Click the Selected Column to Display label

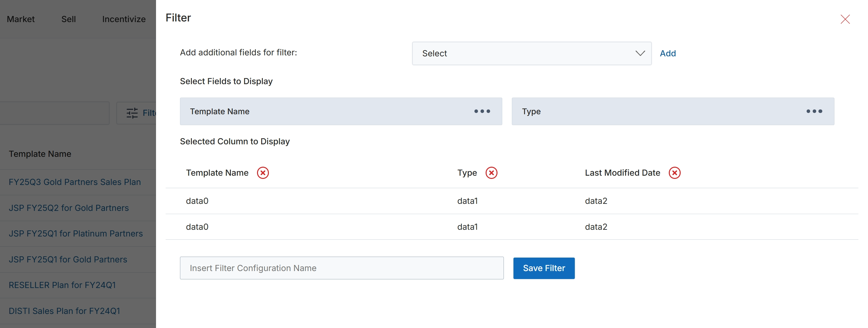[235, 141]
